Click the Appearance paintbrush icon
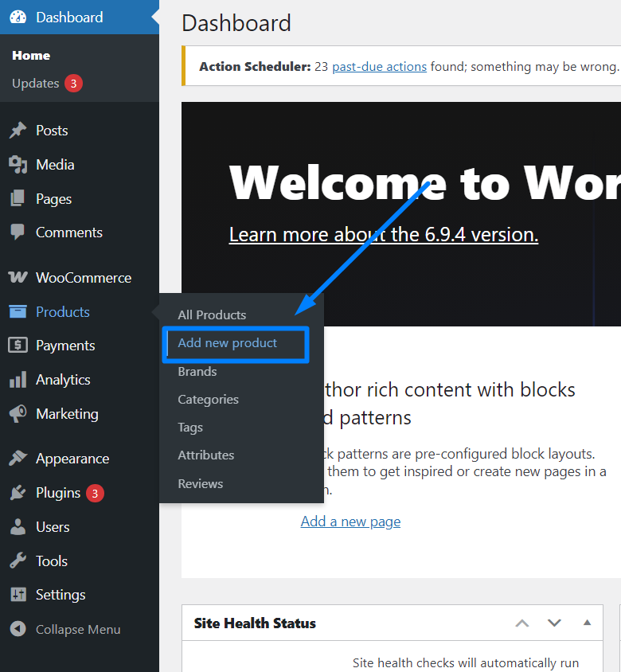 tap(18, 458)
